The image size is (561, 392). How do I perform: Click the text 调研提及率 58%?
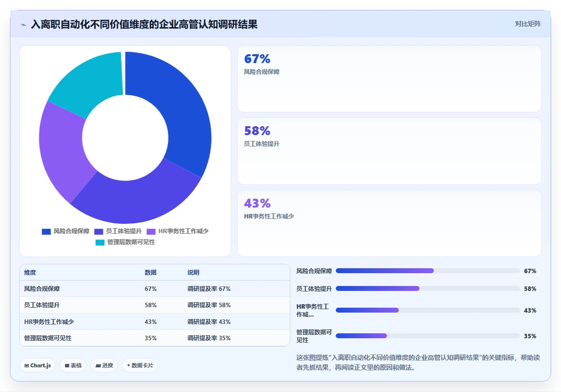pos(209,305)
